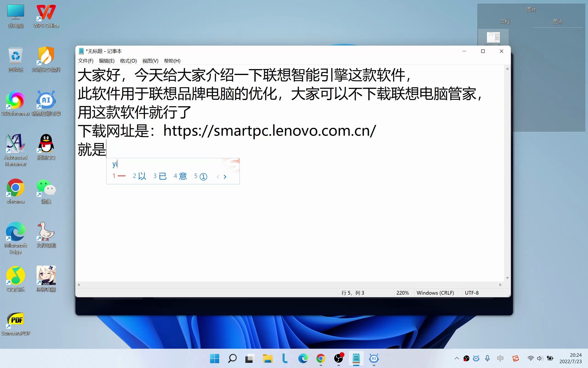The height and width of the screenshot is (368, 588).
Task: Open 原神官服 game shortcut
Action: pyautogui.click(x=46, y=279)
